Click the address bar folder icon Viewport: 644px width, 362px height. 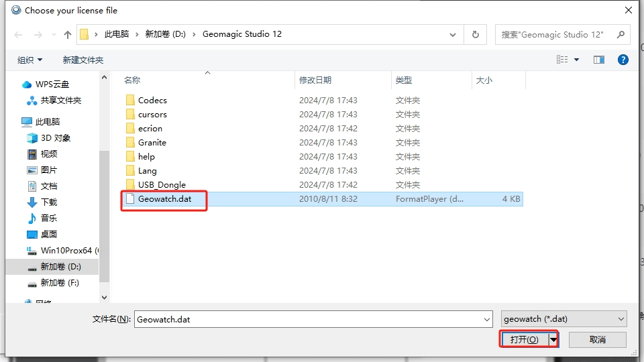coord(85,34)
